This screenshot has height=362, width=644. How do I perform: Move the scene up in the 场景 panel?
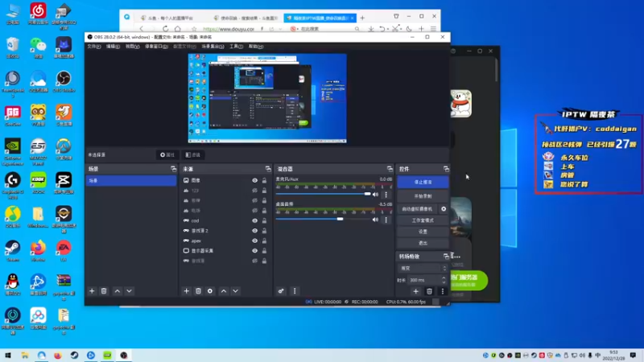(x=118, y=291)
